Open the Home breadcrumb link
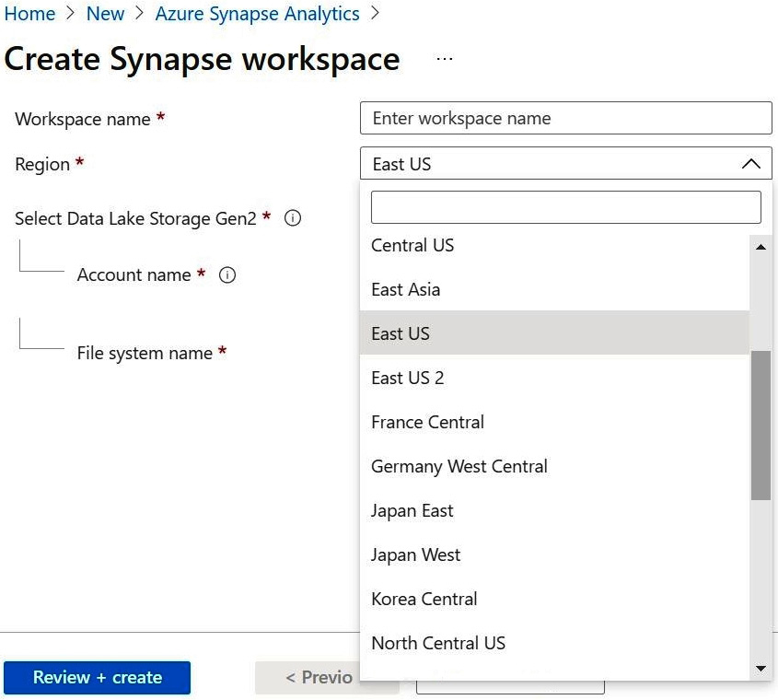778x700 pixels. (29, 14)
